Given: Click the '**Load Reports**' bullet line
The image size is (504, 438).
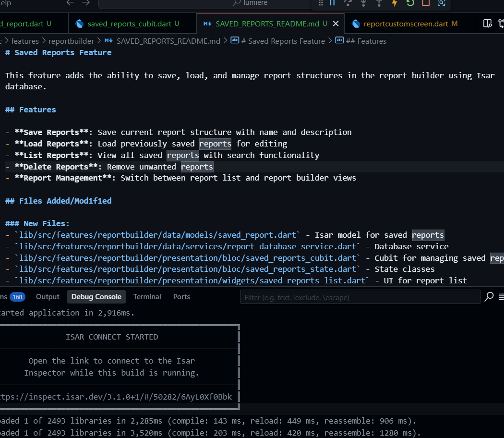Looking at the screenshot, I should 146,144.
